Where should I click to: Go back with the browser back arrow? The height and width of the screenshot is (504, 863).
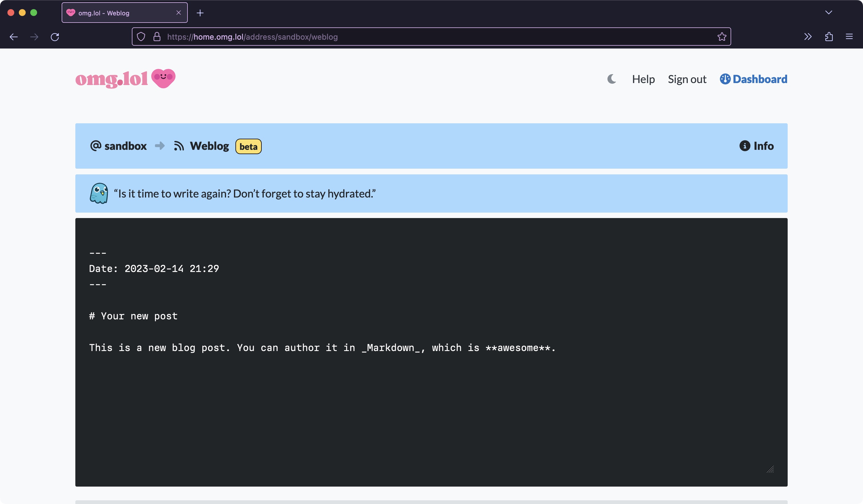click(x=14, y=37)
